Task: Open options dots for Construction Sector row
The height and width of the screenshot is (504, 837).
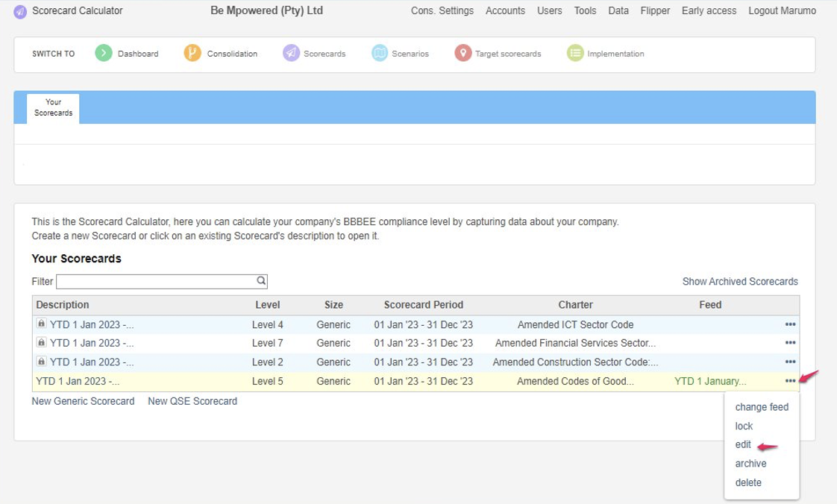Action: pos(791,362)
